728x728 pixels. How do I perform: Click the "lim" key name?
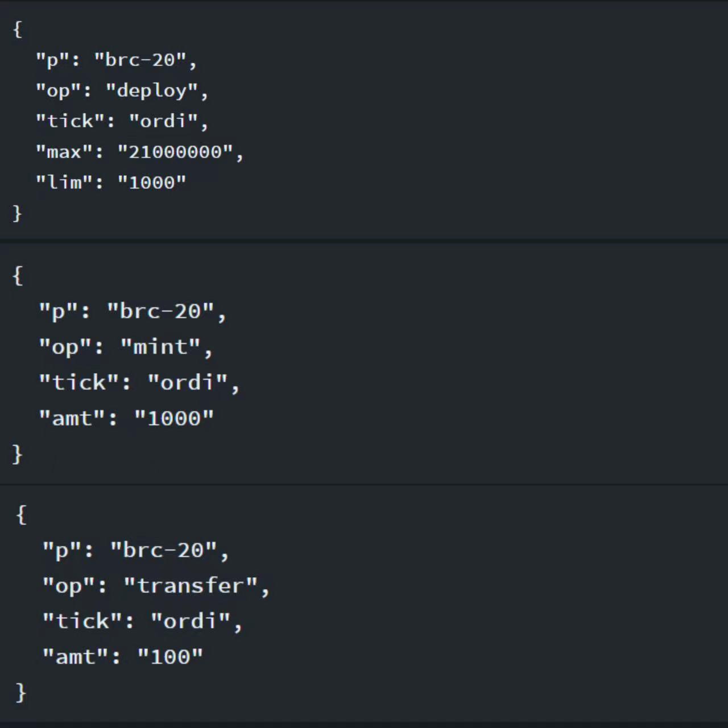(64, 183)
